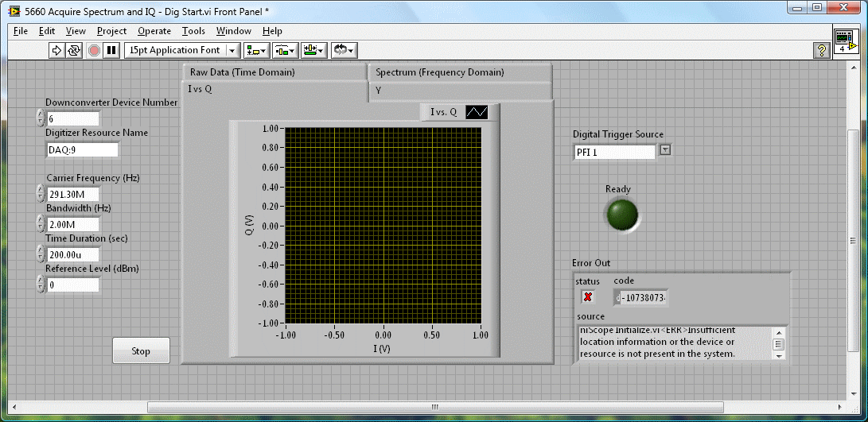868x422 pixels.
Task: Open the Window menu
Action: click(x=234, y=31)
